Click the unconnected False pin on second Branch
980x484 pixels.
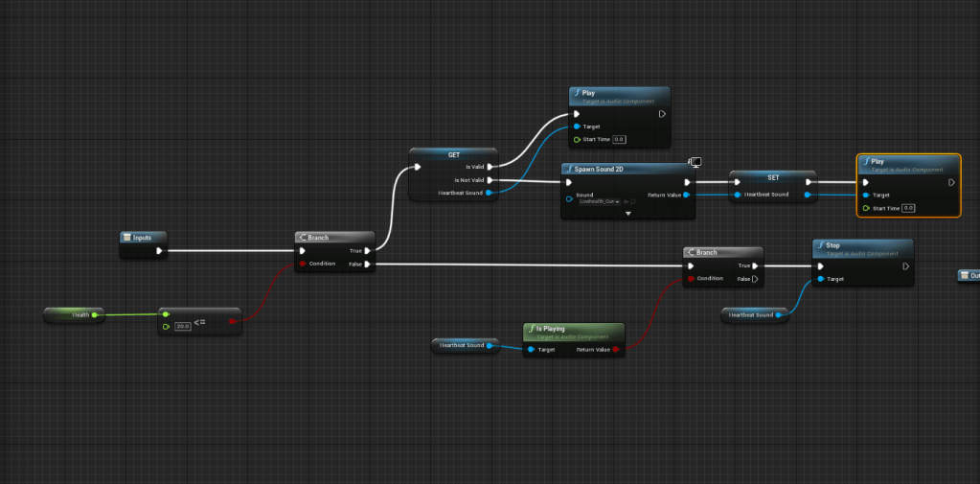(x=755, y=279)
